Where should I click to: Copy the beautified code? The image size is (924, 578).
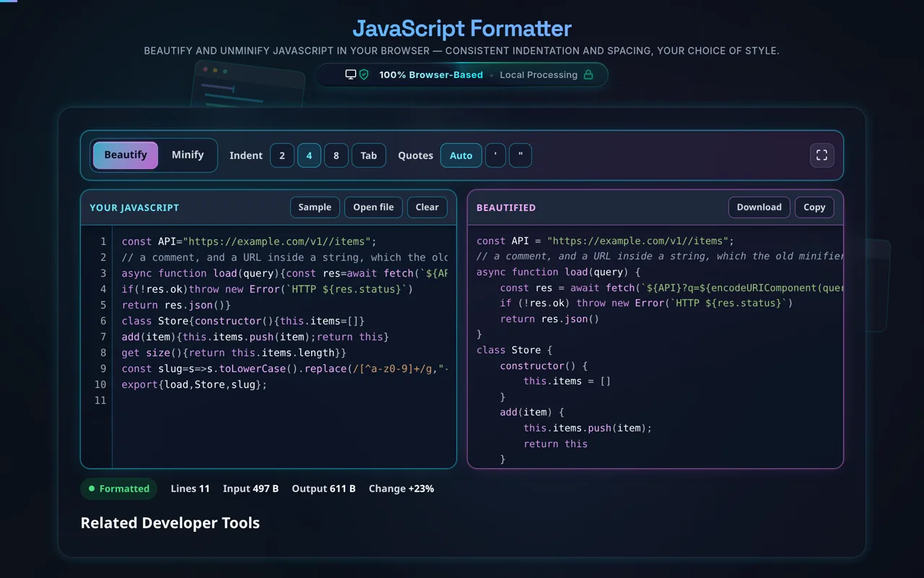coord(814,207)
